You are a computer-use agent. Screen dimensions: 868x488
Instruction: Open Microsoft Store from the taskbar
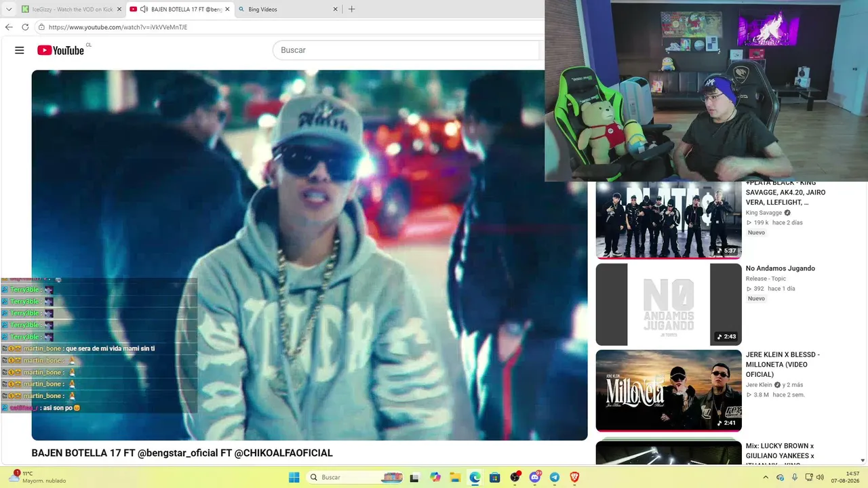[495, 477]
